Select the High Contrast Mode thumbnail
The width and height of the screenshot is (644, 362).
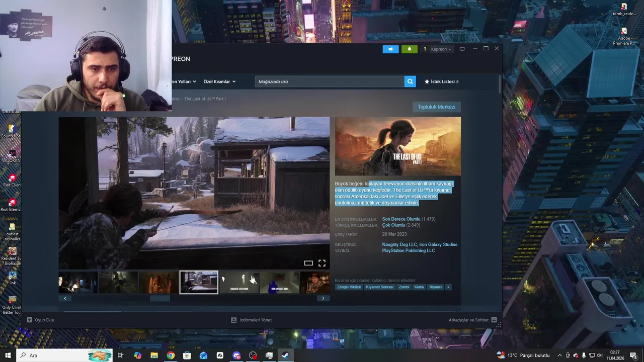click(x=279, y=283)
